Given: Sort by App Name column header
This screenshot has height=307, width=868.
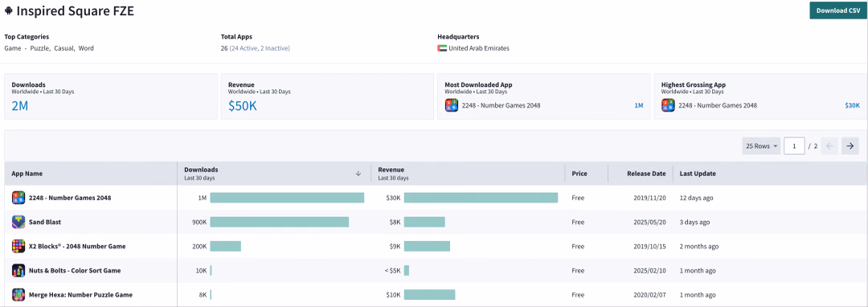Looking at the screenshot, I should pyautogui.click(x=27, y=173).
